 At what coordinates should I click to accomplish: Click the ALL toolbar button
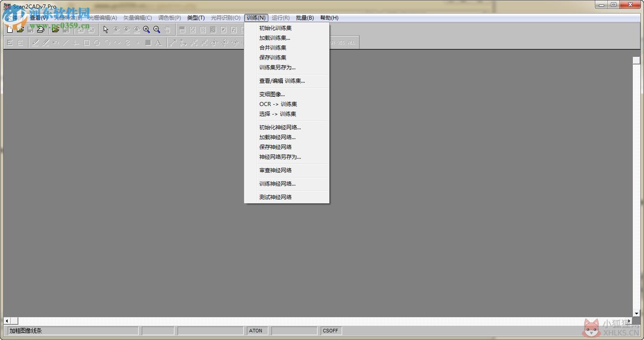tap(352, 43)
